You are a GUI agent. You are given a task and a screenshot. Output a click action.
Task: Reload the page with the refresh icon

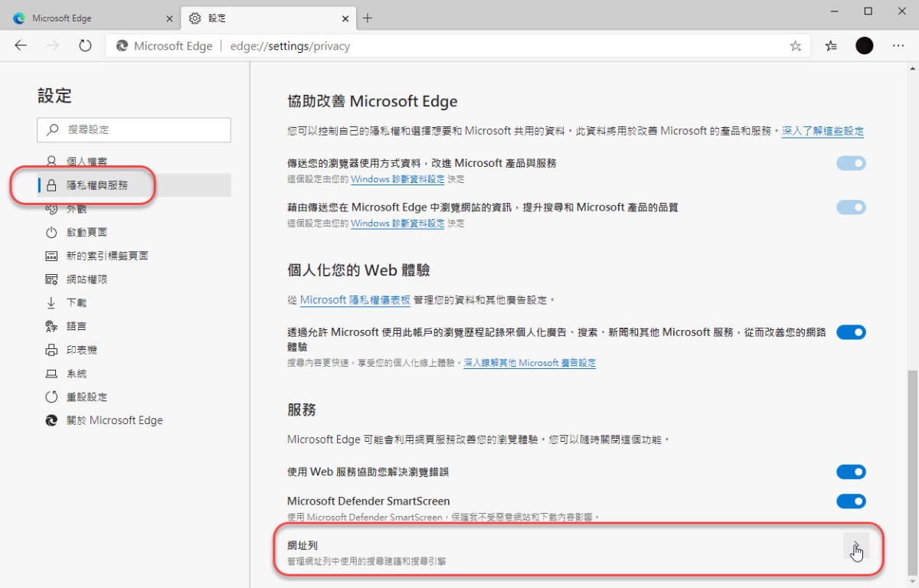pyautogui.click(x=85, y=46)
